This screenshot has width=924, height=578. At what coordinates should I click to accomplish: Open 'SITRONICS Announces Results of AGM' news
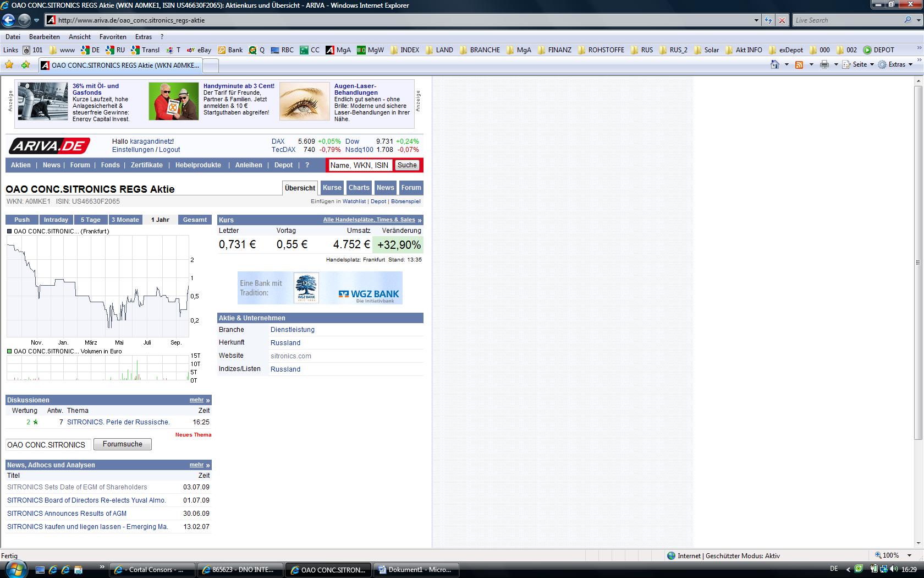67,514
